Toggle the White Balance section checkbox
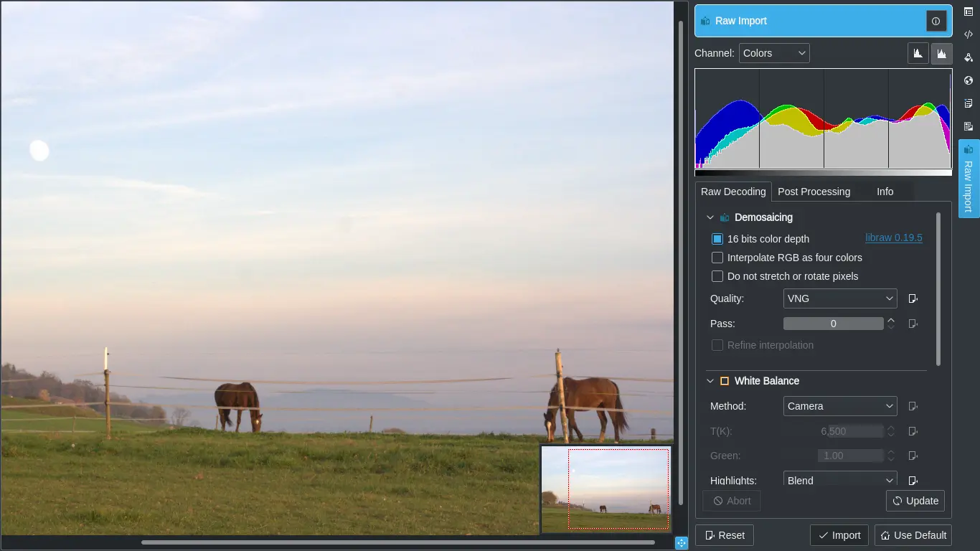The image size is (980, 551). click(725, 381)
